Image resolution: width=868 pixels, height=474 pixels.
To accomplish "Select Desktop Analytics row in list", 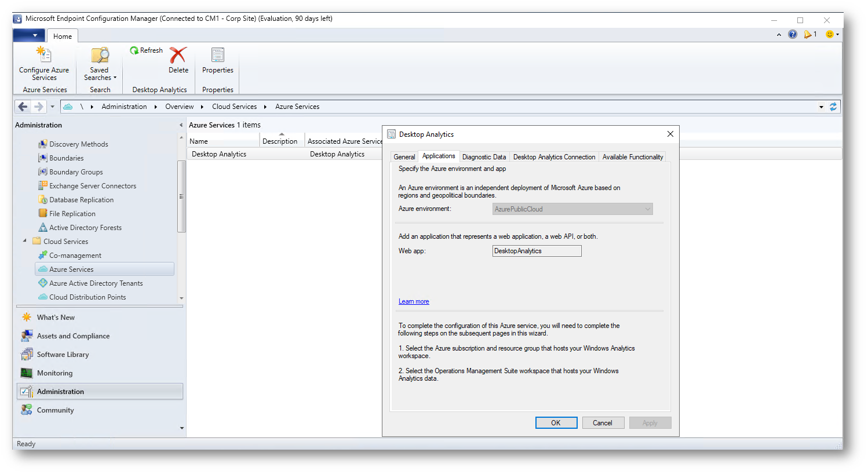I will [284, 154].
